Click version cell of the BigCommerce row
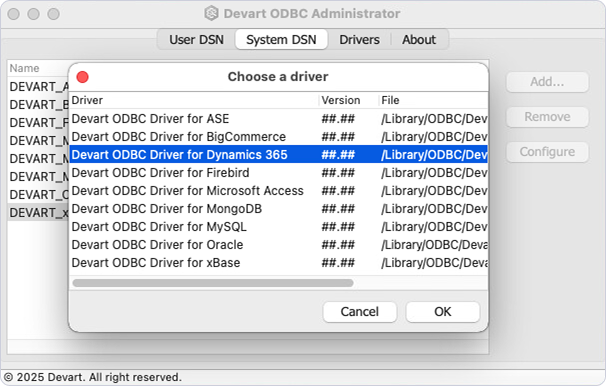Image resolution: width=606 pixels, height=386 pixels. (x=338, y=137)
